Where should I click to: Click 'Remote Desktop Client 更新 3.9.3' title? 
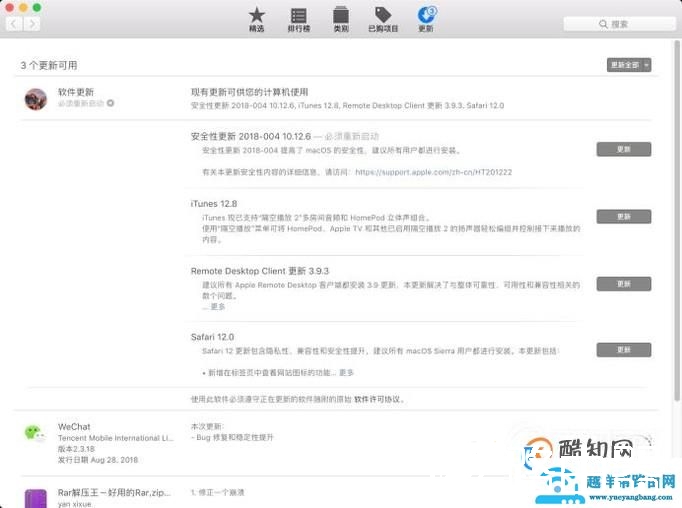pos(260,271)
